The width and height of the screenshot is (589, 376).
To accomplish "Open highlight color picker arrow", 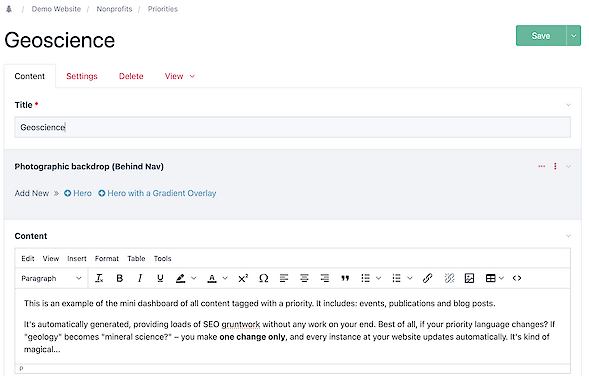I will (193, 278).
